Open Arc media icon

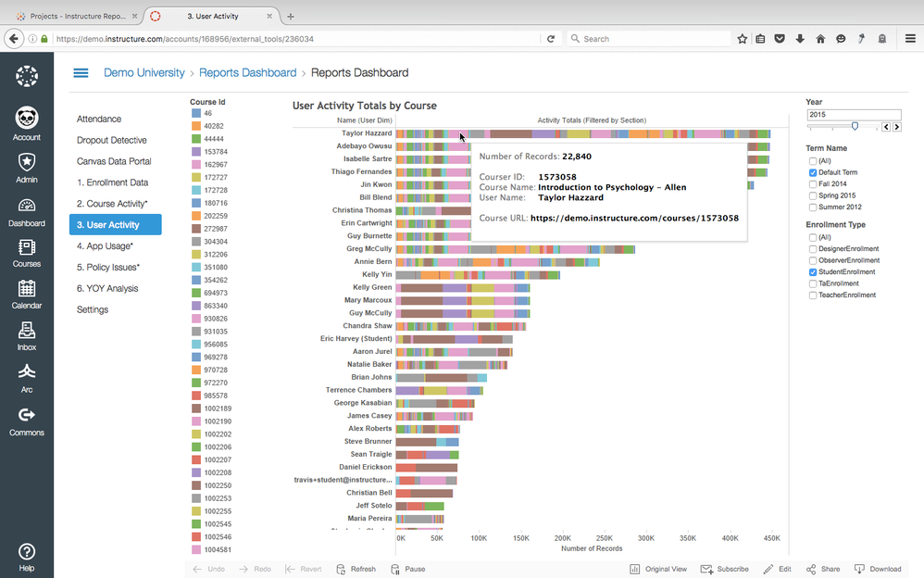click(27, 371)
